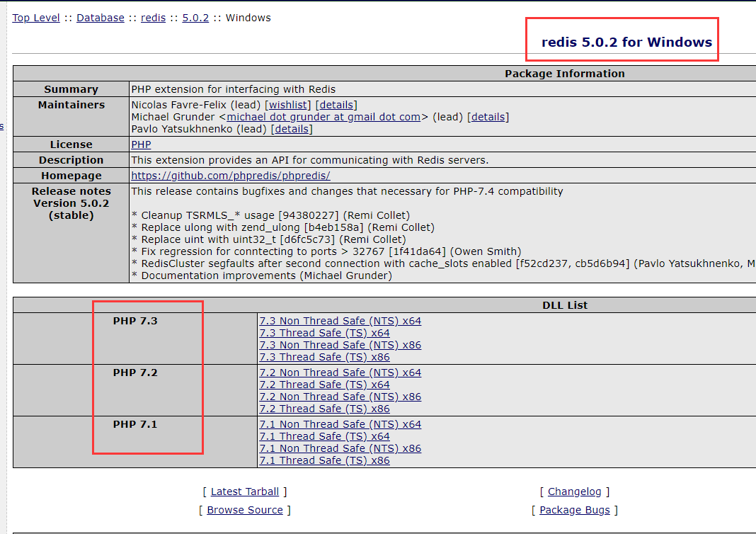Download 7.3 Thread Safe (TS) x64

324,333
